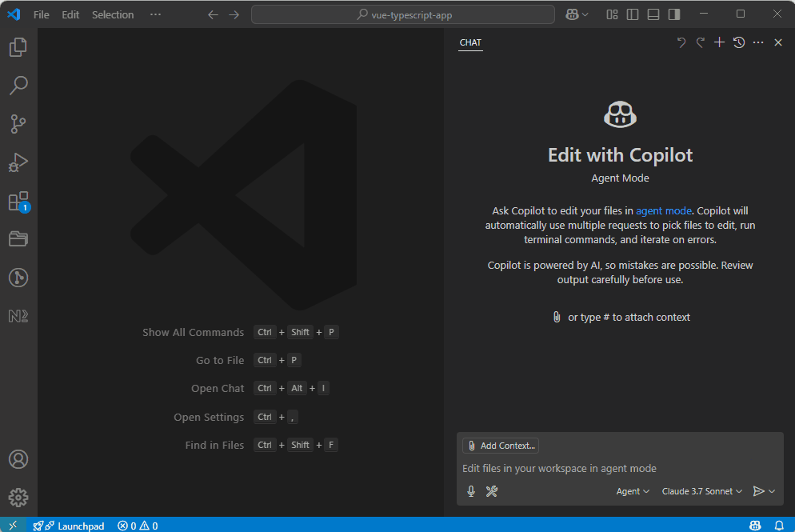This screenshot has height=532, width=795.
Task: Open chat panel more actions menu
Action: click(x=758, y=42)
